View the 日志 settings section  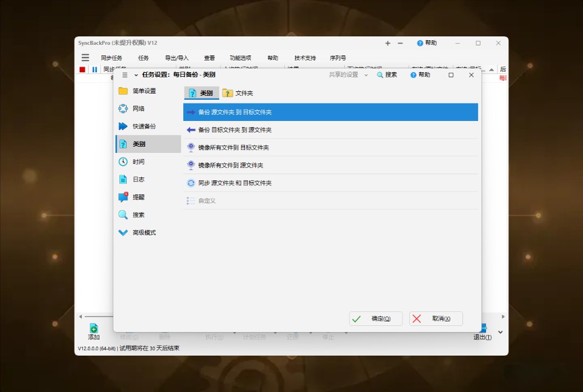pyautogui.click(x=140, y=179)
